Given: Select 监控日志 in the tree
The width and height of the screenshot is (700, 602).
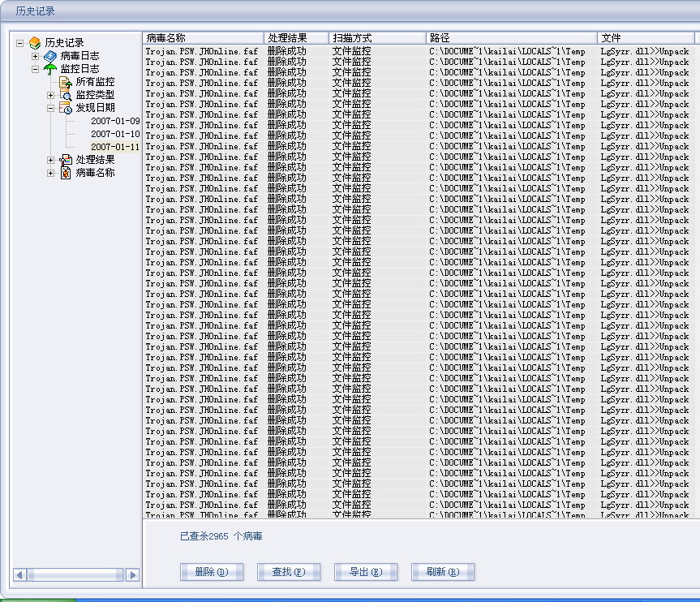Looking at the screenshot, I should 80,69.
